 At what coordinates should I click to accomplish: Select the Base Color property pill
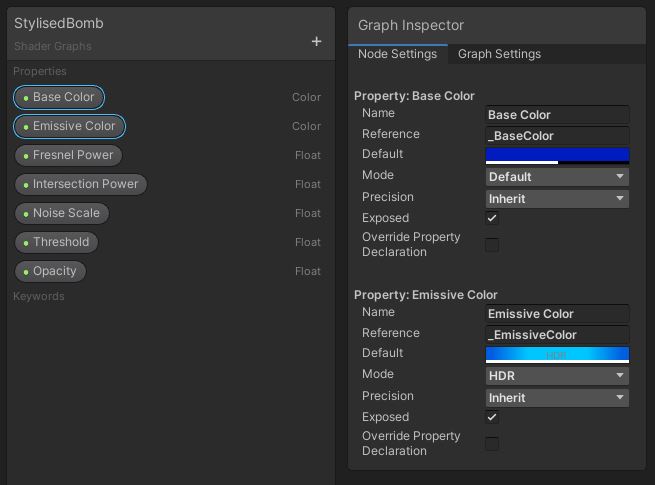click(x=59, y=97)
